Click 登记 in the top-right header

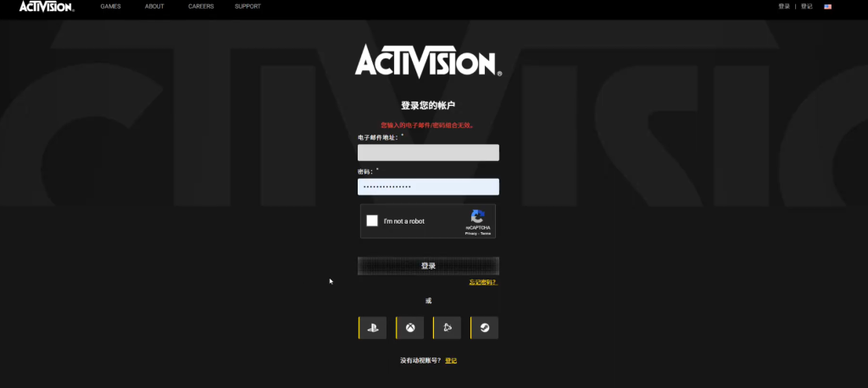pos(806,7)
